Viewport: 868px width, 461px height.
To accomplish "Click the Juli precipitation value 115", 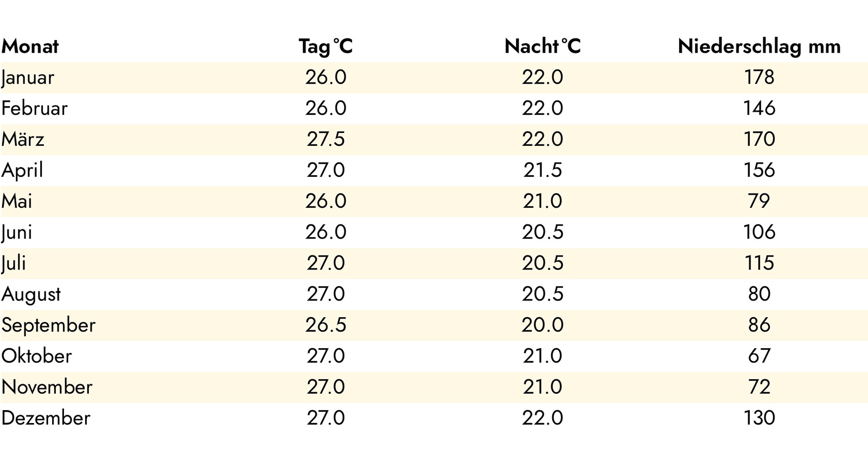I will point(759,263).
